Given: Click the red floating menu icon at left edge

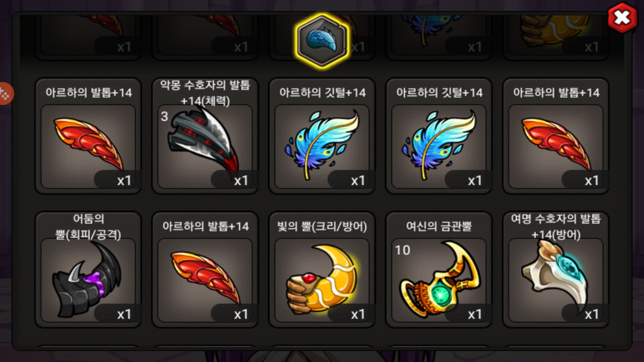Looking at the screenshot, I should click(x=5, y=94).
